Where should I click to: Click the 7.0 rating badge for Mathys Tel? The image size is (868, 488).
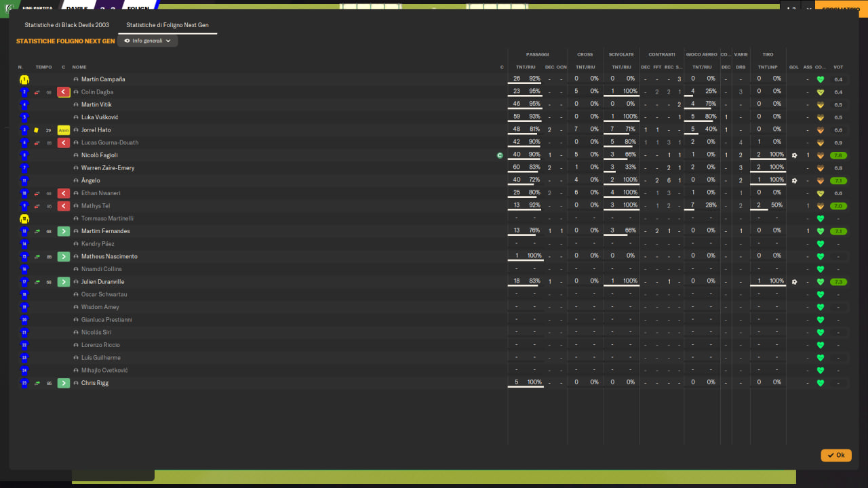pos(839,206)
